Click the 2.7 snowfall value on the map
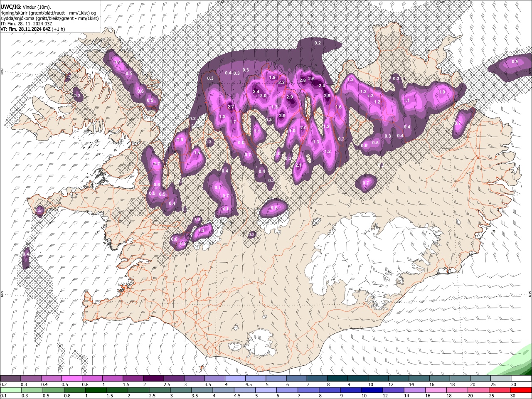The width and height of the screenshot is (532, 399). 231,107
